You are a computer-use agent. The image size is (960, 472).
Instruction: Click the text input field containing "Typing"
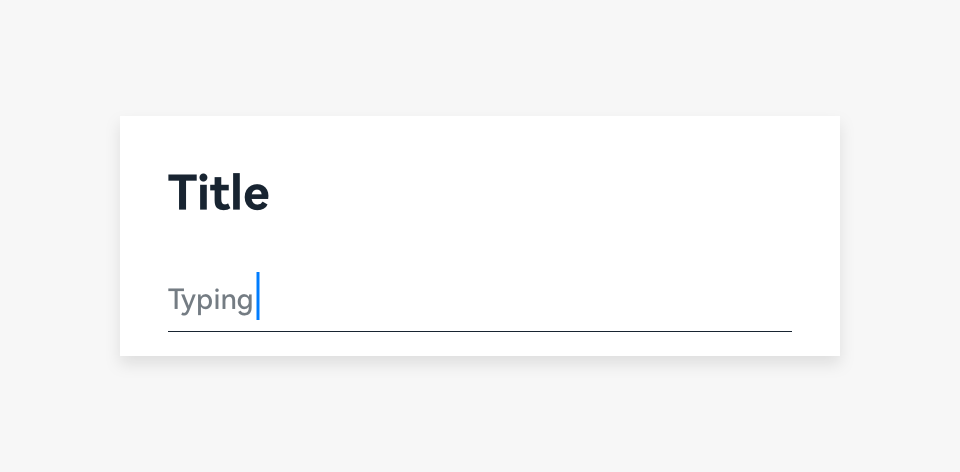tap(479, 300)
